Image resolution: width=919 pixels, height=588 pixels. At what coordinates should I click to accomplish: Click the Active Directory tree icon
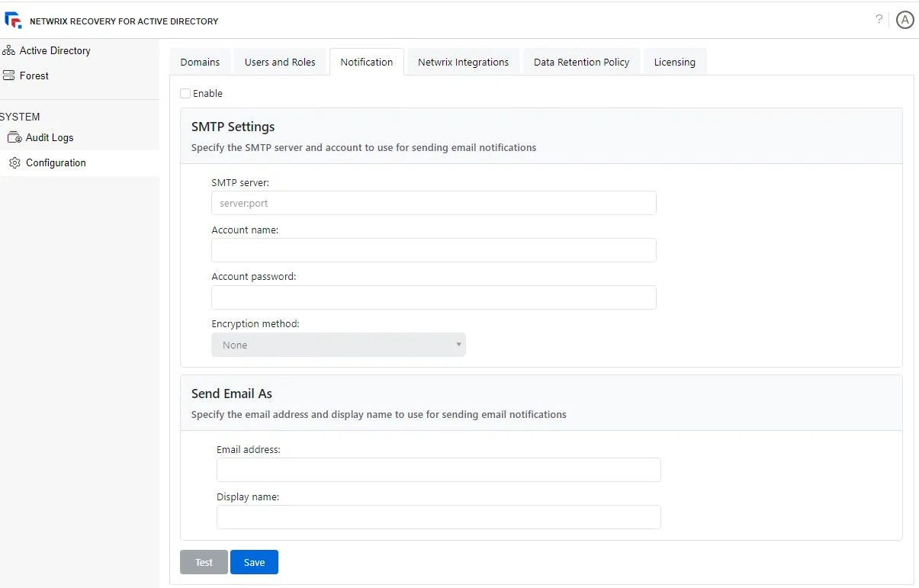click(8, 50)
